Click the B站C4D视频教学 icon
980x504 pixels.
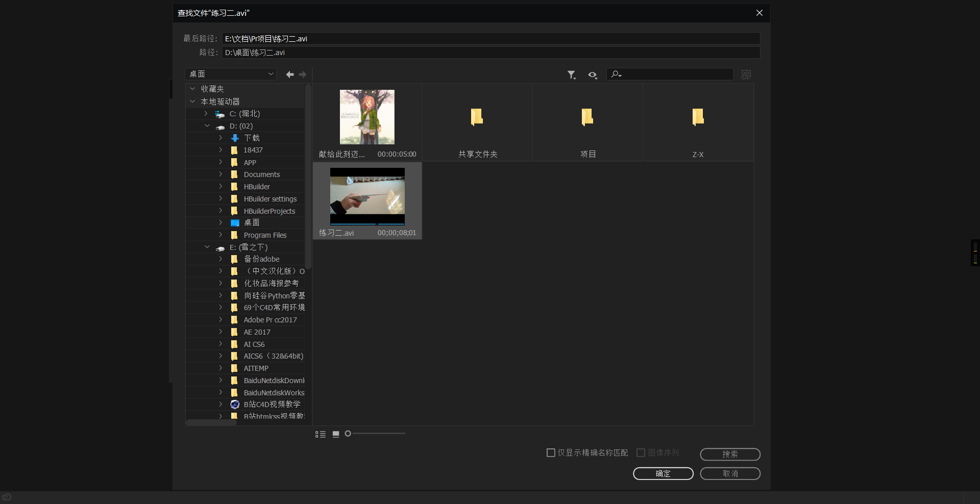pos(235,405)
